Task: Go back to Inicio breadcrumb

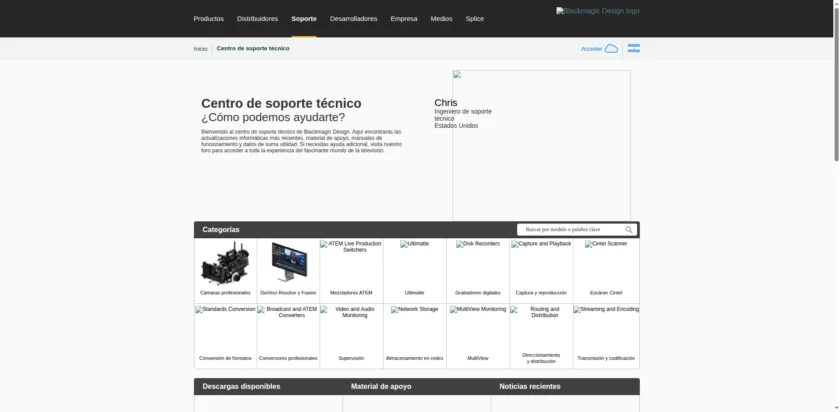Action: click(200, 49)
